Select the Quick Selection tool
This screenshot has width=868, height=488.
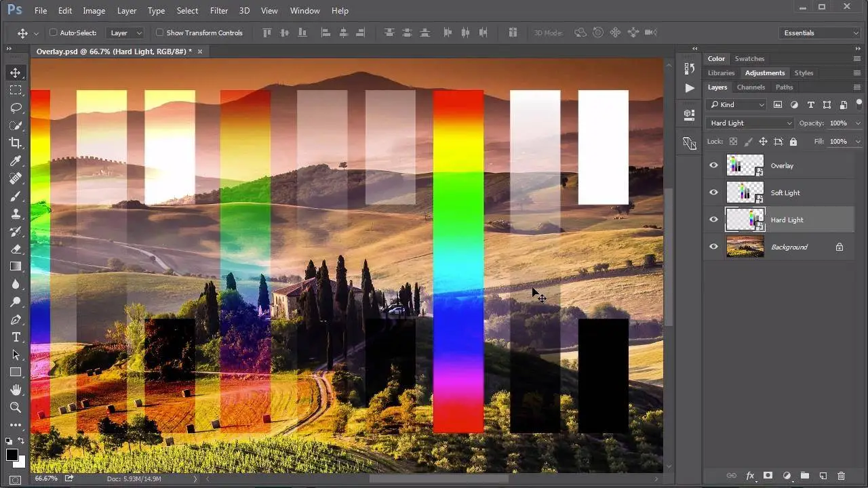(16, 125)
